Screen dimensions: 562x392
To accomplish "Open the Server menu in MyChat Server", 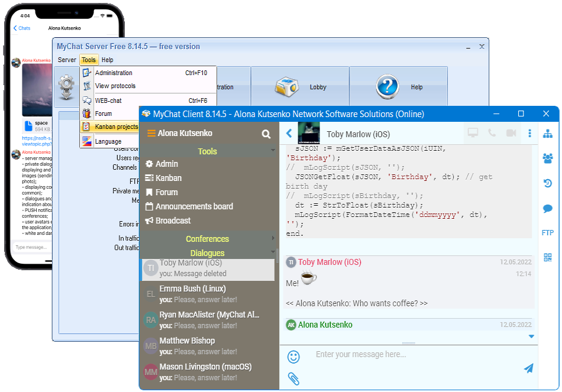I will (x=67, y=59).
